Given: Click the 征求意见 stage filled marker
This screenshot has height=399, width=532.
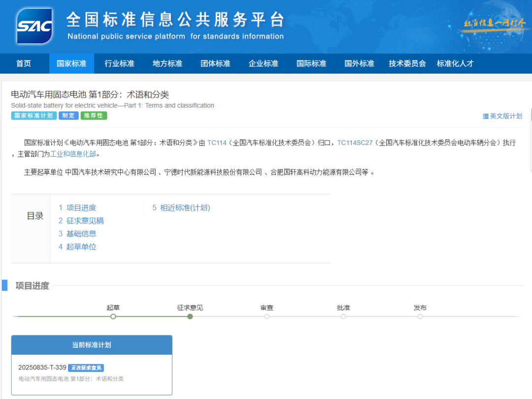Looking at the screenshot, I should [190, 316].
